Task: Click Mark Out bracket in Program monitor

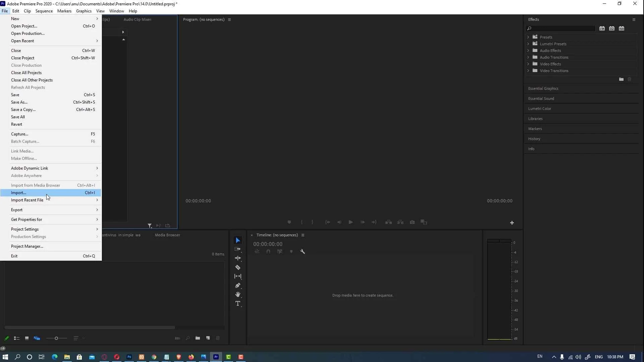Action: coord(312,222)
